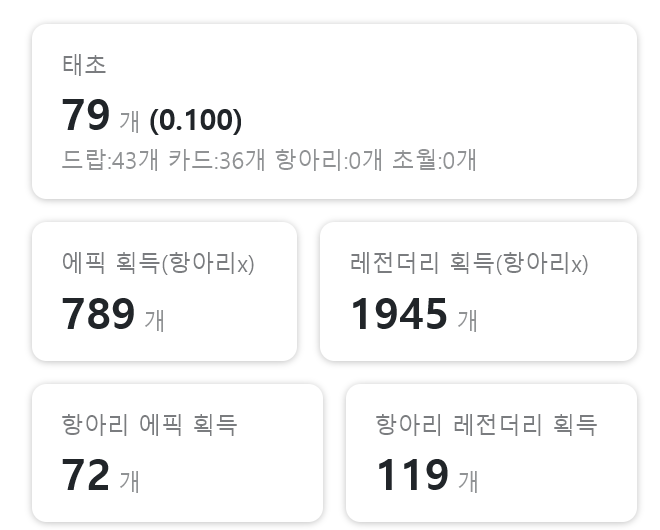Click the 개 unit beside 72

pos(129,482)
